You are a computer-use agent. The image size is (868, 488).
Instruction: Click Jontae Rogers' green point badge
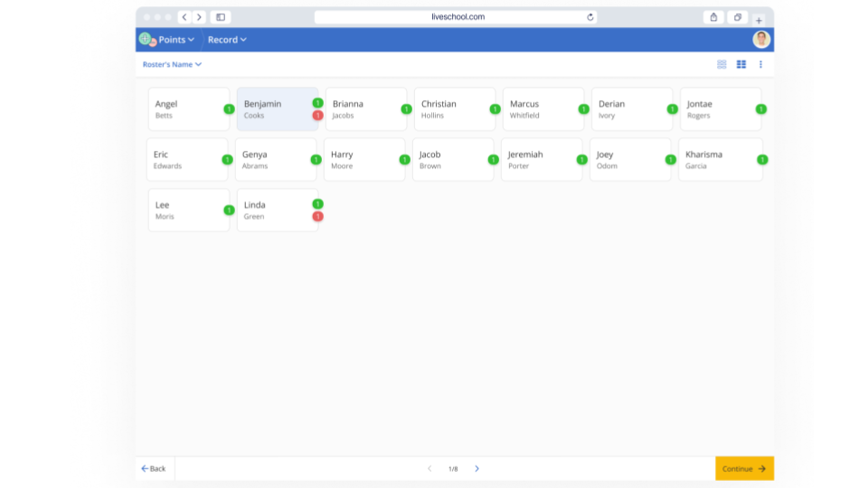pos(761,109)
